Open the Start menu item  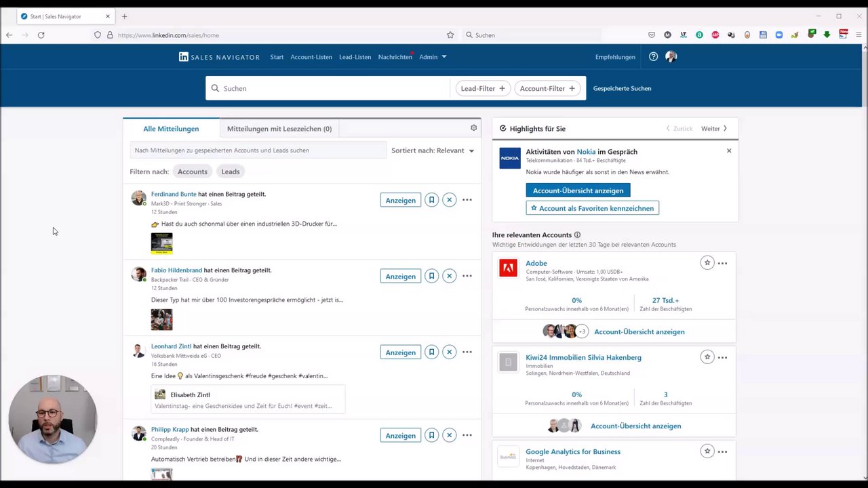tap(277, 57)
